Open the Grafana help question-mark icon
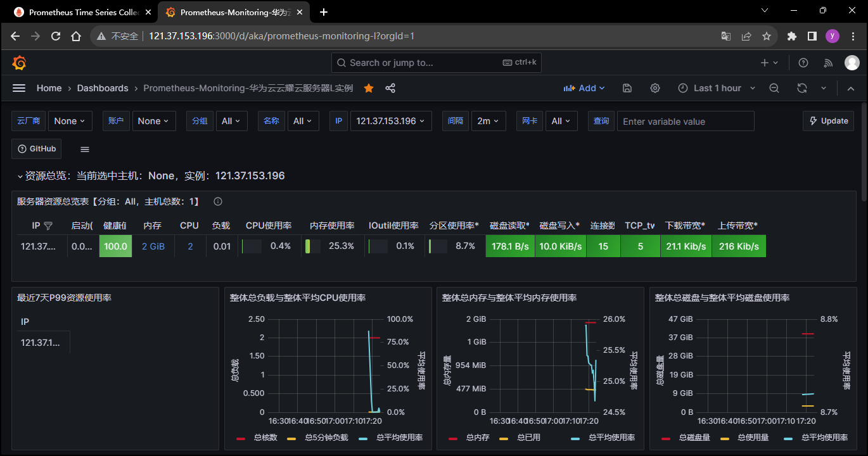 803,63
